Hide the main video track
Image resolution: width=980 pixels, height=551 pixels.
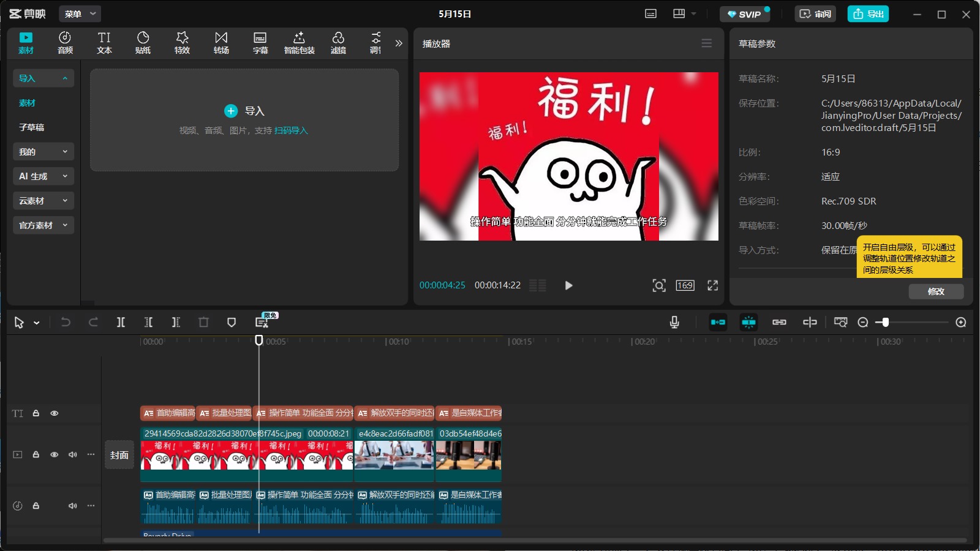pos(55,454)
